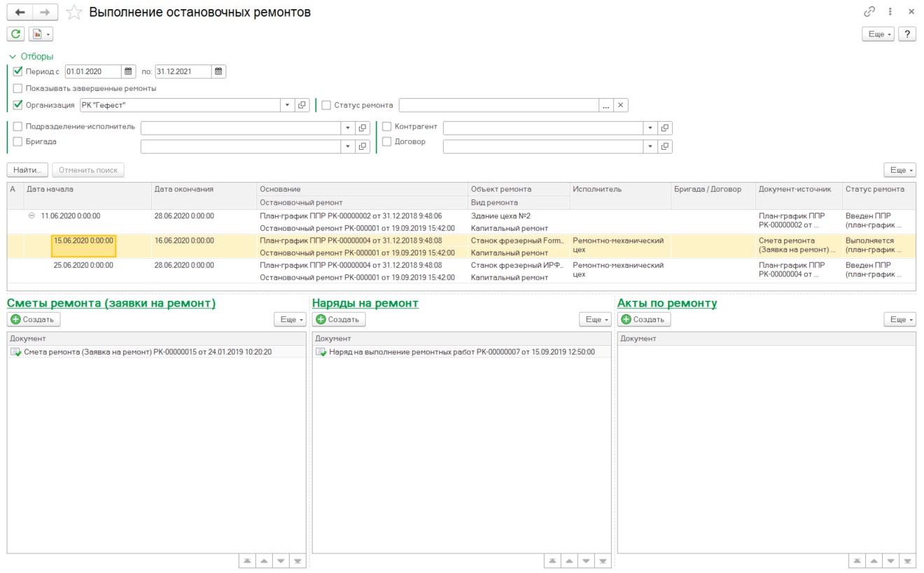924x573 pixels.
Task: Toggle the Контрагент filter checkbox
Action: point(387,127)
